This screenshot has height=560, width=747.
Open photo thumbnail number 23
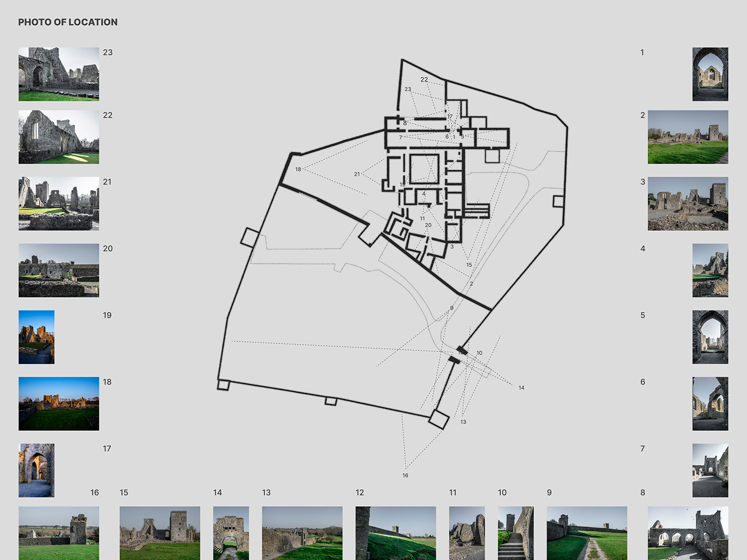59,74
